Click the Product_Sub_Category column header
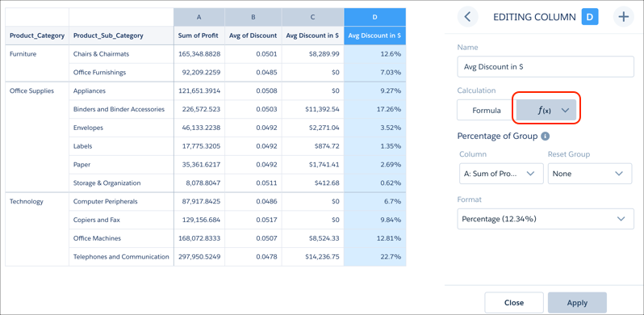 121,36
